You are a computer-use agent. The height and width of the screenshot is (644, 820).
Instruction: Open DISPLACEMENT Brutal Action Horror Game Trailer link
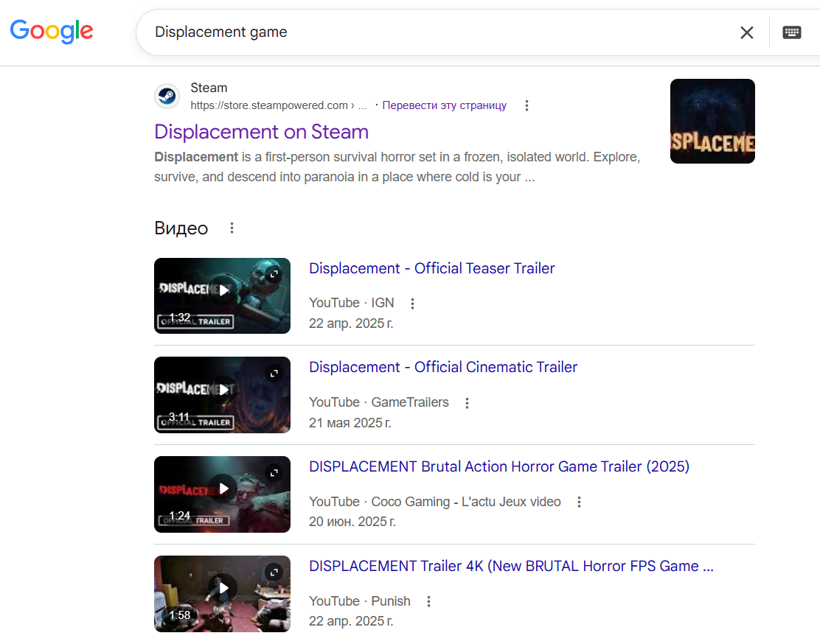point(499,466)
